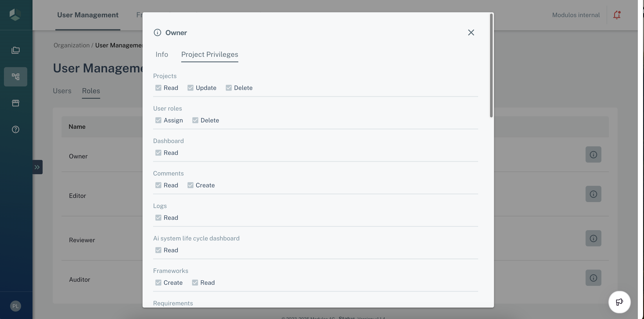The width and height of the screenshot is (644, 319).
Task: Open the notifications bell icon
Action: coord(617,15)
